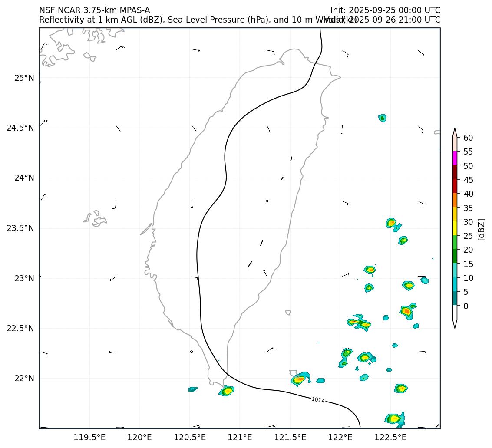This screenshot has width=492, height=448.
Task: Click the orange 35–40 dBZ colorbar segment
Action: pyautogui.click(x=455, y=200)
